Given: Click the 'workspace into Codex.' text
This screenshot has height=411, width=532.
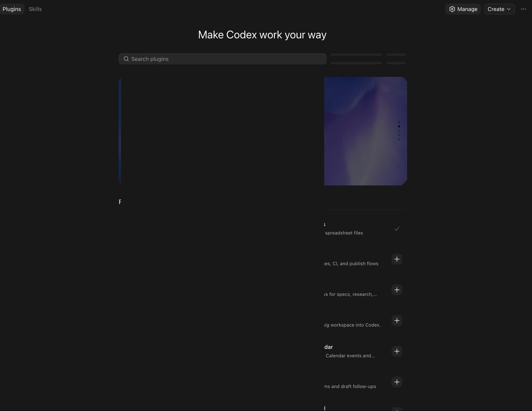Looking at the screenshot, I should tap(356, 325).
